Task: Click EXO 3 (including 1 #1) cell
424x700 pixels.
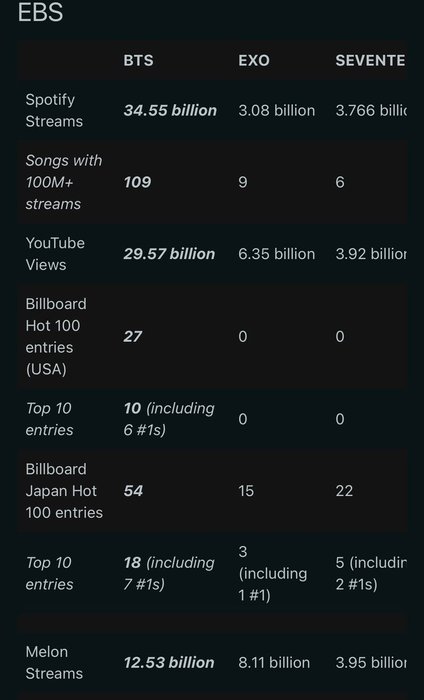Action: click(273, 573)
